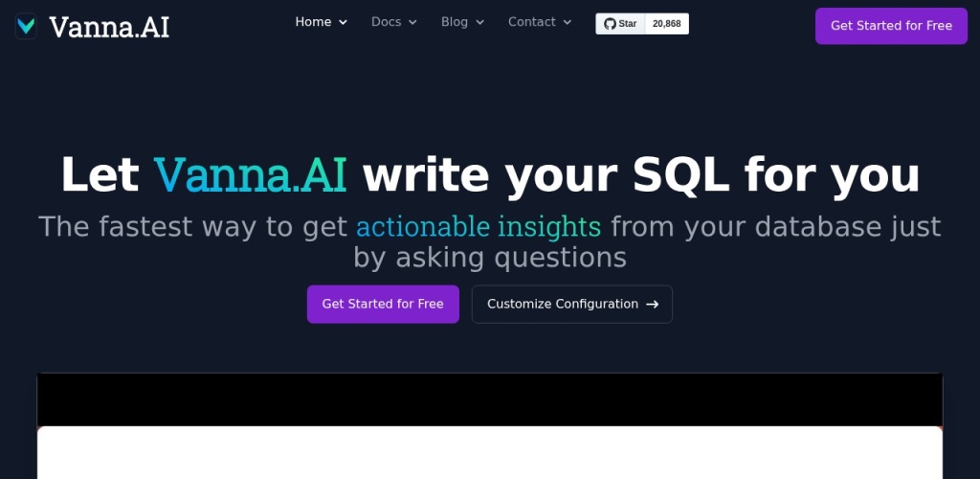Open the Blog navigation item
980x479 pixels.
[x=455, y=22]
